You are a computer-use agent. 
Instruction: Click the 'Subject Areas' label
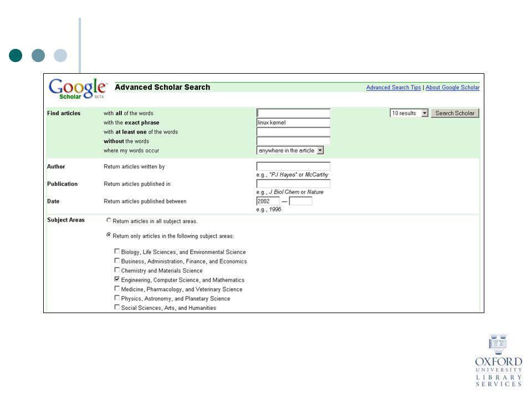(x=66, y=220)
